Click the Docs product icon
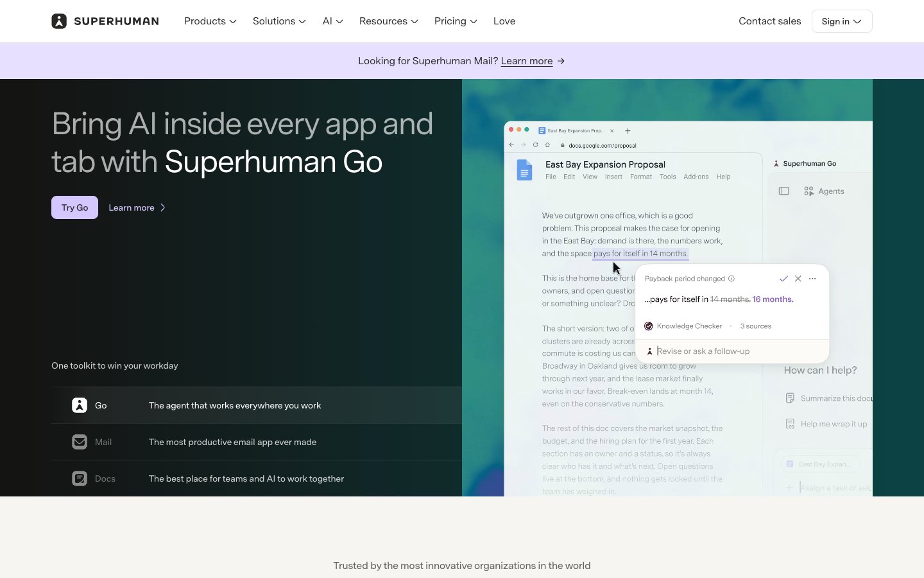The height and width of the screenshot is (578, 924). [80, 478]
